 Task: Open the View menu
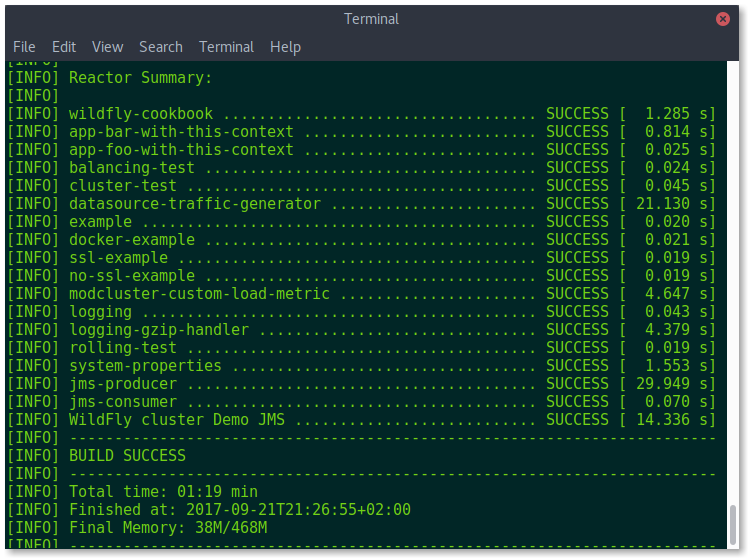[107, 47]
